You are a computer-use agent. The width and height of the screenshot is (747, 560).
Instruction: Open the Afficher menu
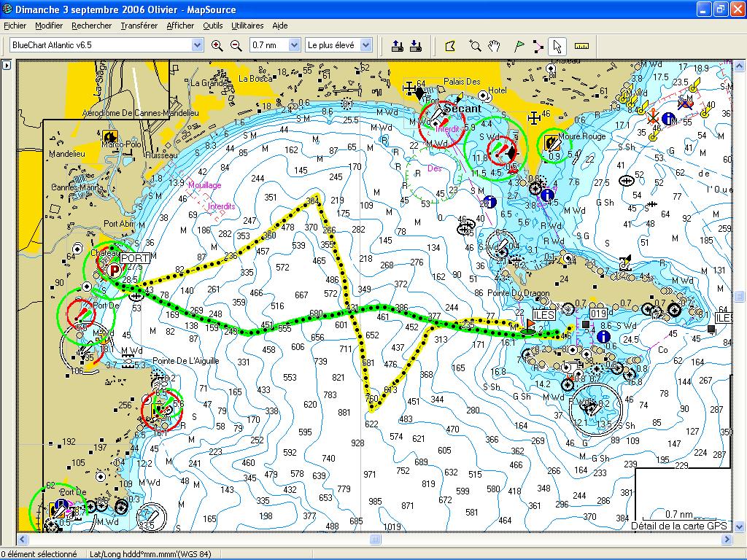[x=180, y=26]
